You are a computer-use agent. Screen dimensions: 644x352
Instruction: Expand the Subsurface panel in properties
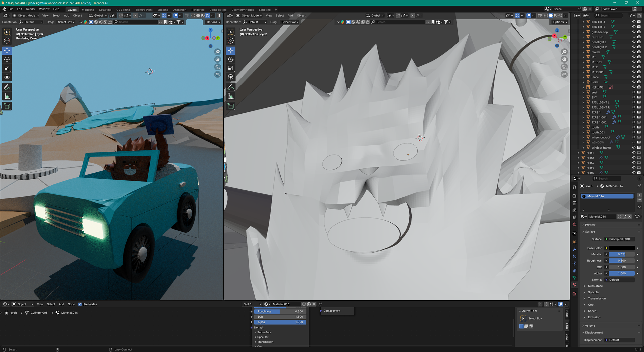pyautogui.click(x=595, y=286)
